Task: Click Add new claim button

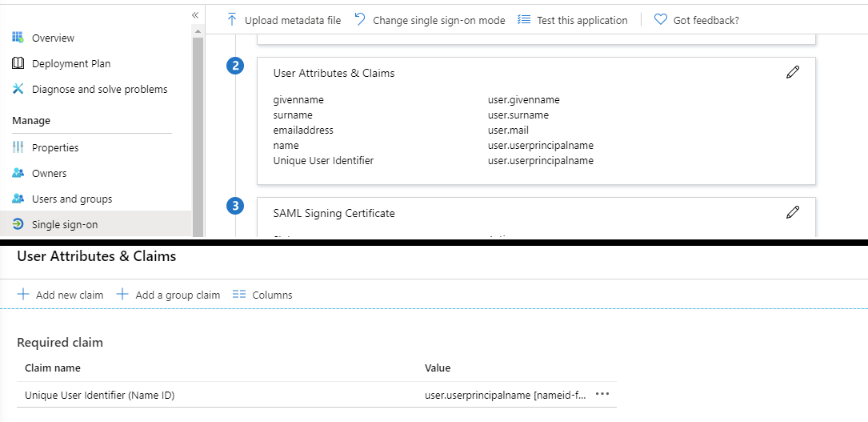Action: pos(61,295)
